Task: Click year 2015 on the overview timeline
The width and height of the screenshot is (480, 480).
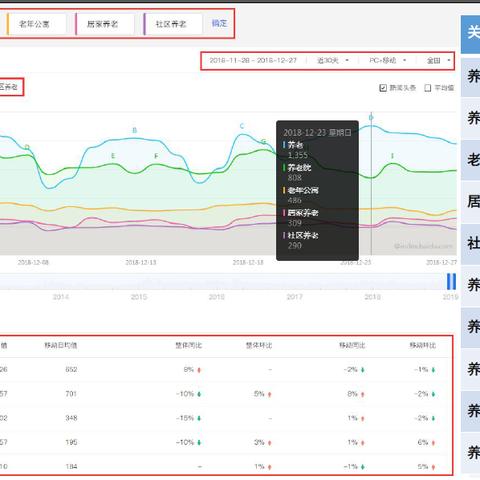Action: pos(139,297)
